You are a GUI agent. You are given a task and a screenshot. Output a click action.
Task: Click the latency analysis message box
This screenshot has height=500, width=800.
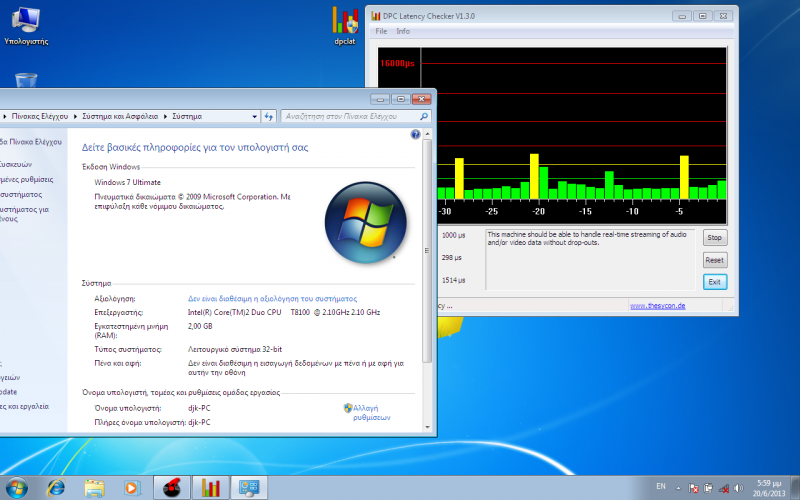pyautogui.click(x=590, y=259)
